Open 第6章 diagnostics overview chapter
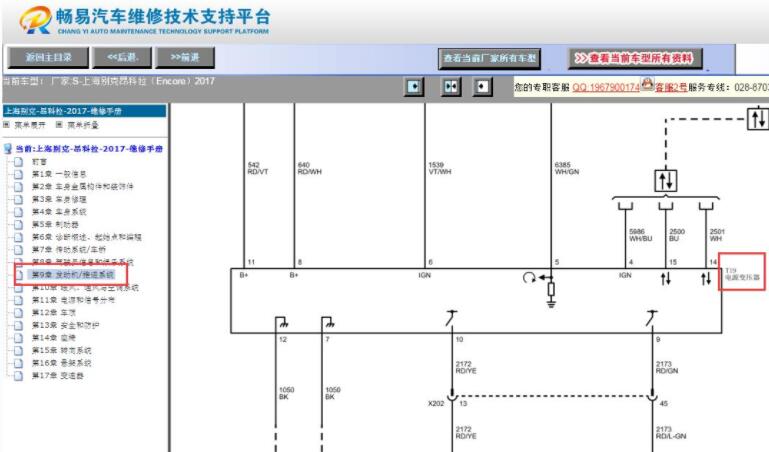Screen dimensions: 769x452 [86, 237]
